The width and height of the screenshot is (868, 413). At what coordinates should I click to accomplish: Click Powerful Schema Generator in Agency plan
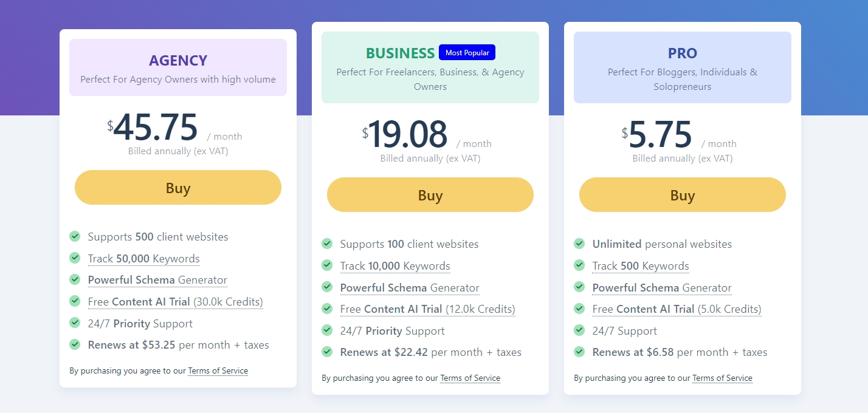tap(157, 280)
